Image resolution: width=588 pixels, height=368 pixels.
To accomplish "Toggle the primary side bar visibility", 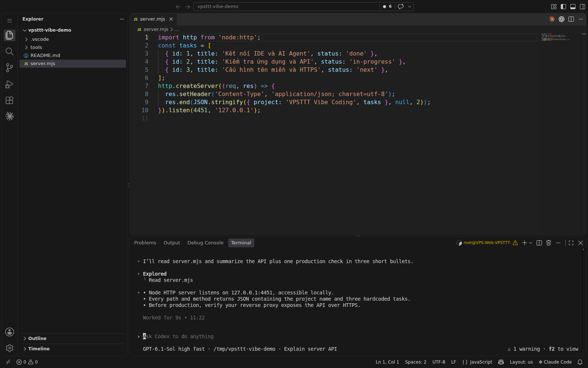I will [x=563, y=7].
